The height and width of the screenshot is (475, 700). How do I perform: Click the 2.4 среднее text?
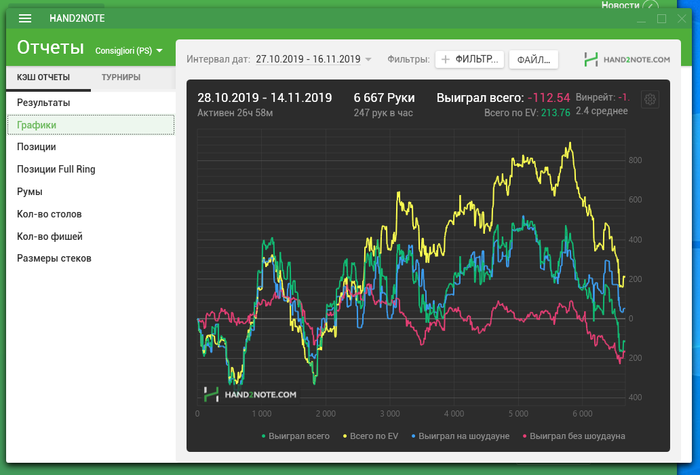602,111
